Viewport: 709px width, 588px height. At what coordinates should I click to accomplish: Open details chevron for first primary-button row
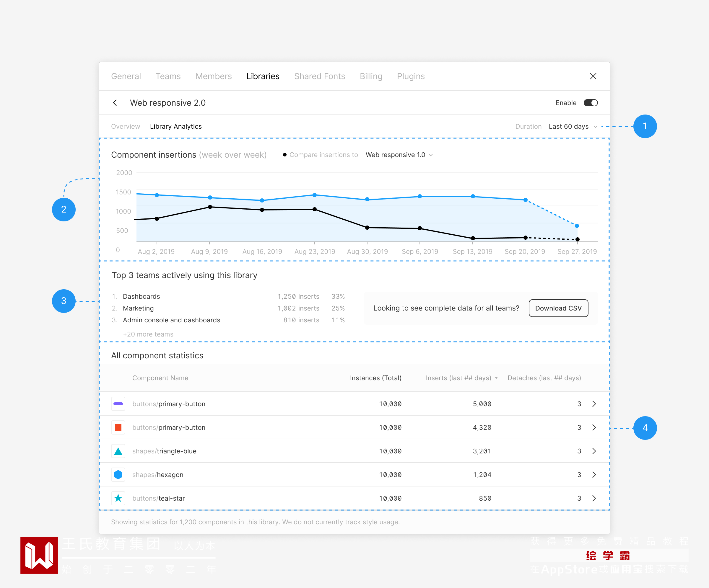[594, 404]
